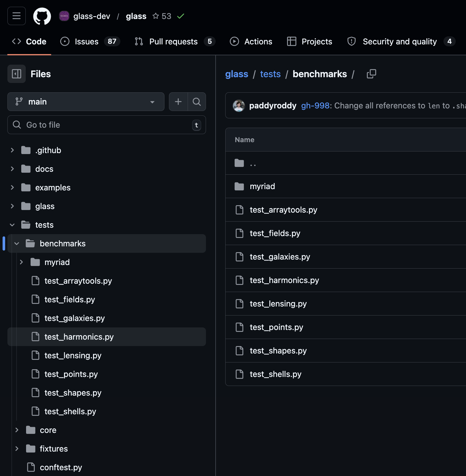Image resolution: width=466 pixels, height=476 pixels.
Task: Click the green commit status checkmark
Action: (181, 16)
